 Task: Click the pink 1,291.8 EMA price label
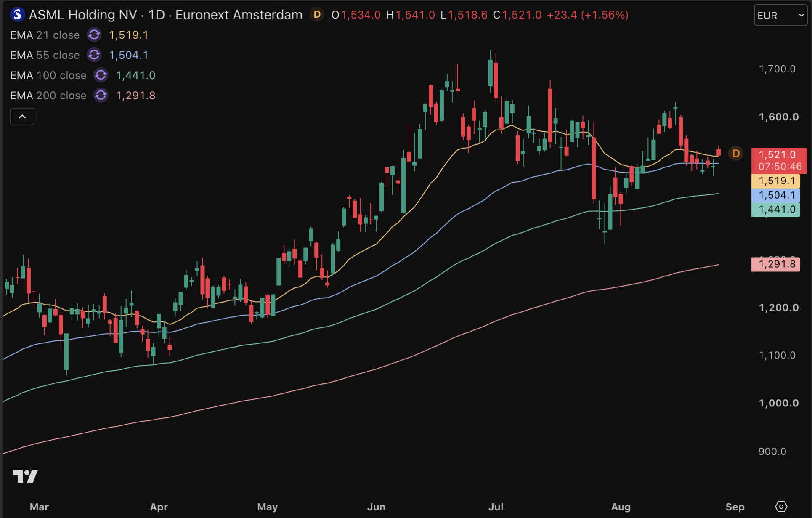776,264
